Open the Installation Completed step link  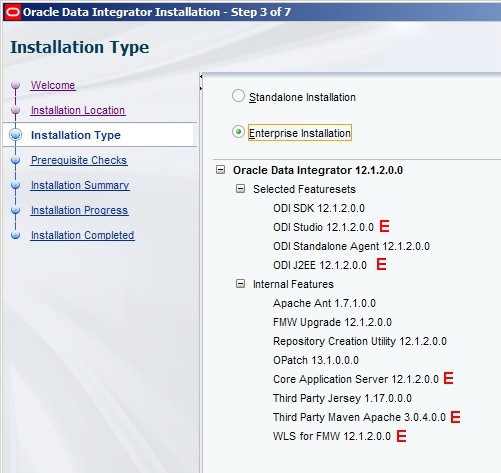[83, 235]
